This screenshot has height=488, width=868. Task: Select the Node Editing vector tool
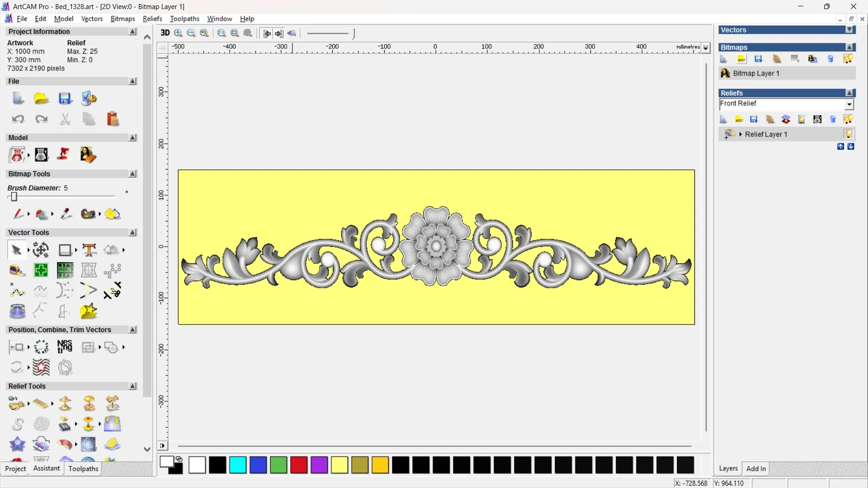pyautogui.click(x=17, y=291)
